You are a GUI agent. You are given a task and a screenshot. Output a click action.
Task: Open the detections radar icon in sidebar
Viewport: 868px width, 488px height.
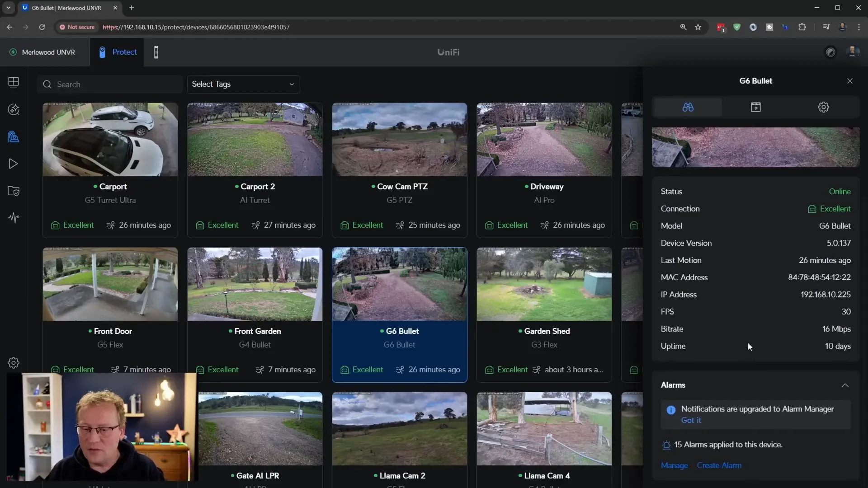[x=14, y=109]
